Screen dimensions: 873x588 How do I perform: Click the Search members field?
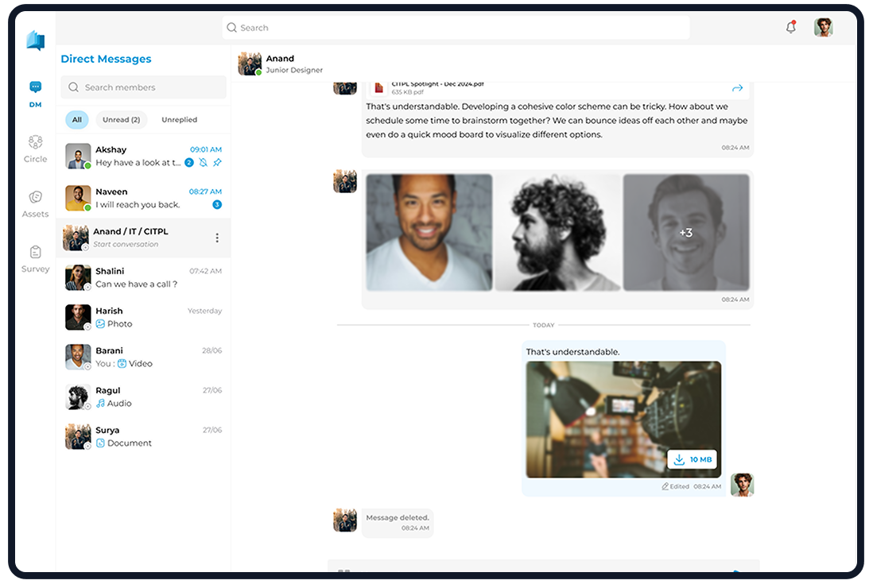[144, 87]
